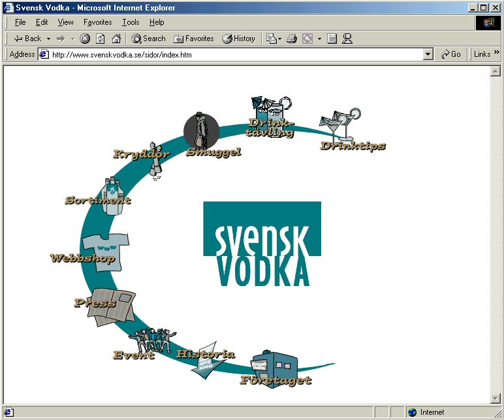
Task: Open the File menu
Action: pyautogui.click(x=20, y=22)
